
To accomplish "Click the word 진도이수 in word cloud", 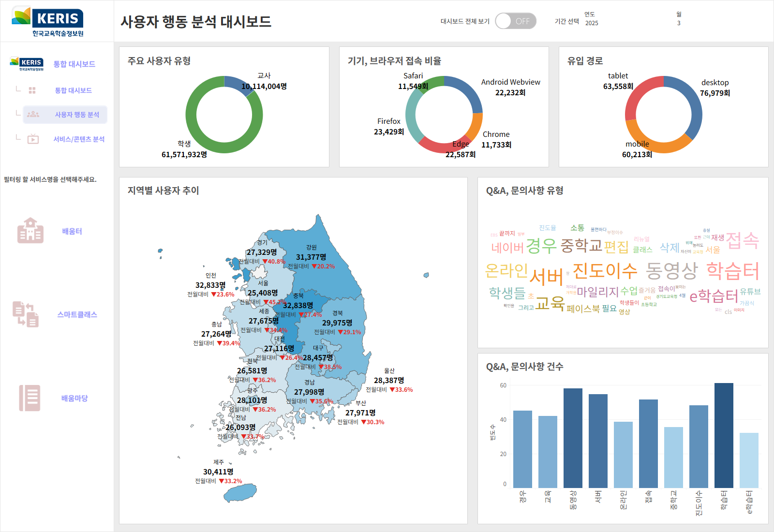I will tap(605, 271).
